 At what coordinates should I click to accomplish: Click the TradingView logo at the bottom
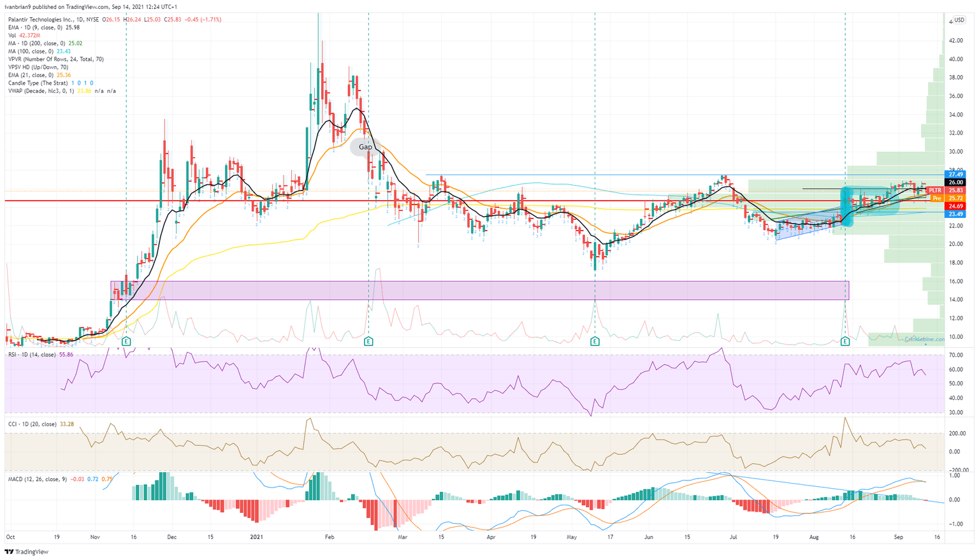click(26, 552)
